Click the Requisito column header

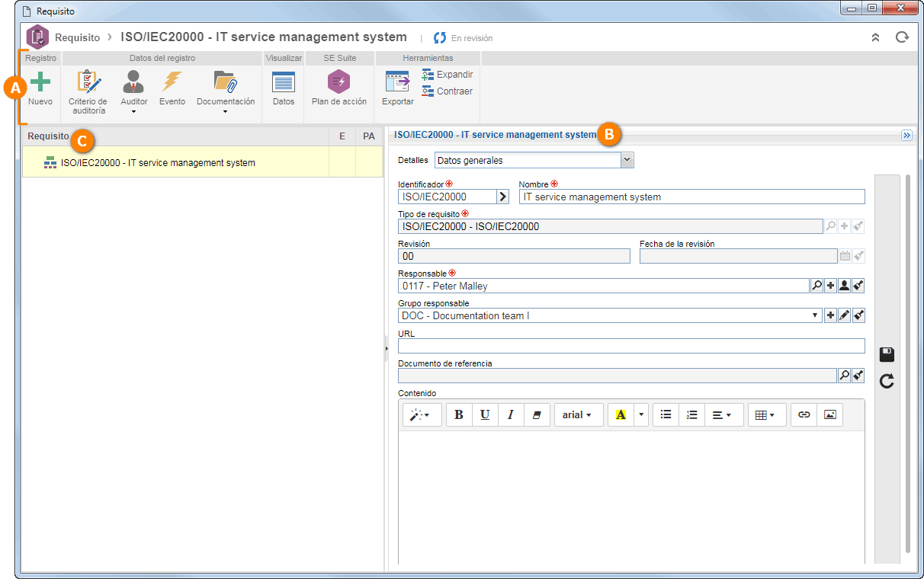[175, 136]
